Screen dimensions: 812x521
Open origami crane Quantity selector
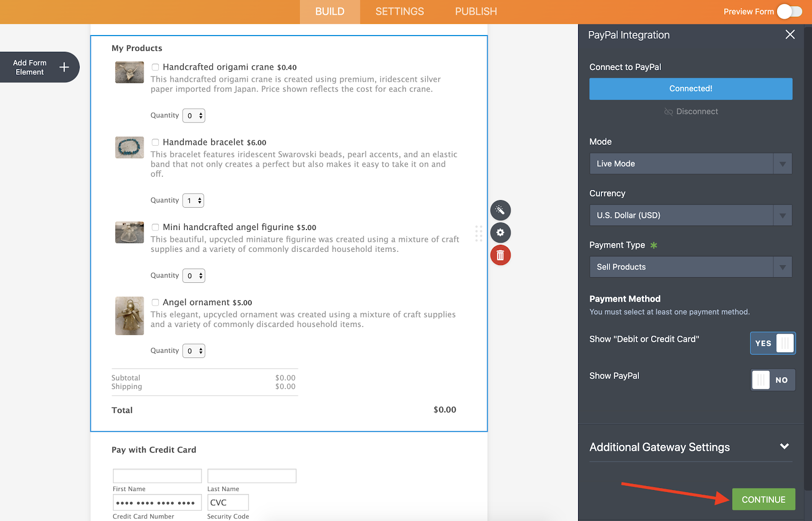[194, 116]
